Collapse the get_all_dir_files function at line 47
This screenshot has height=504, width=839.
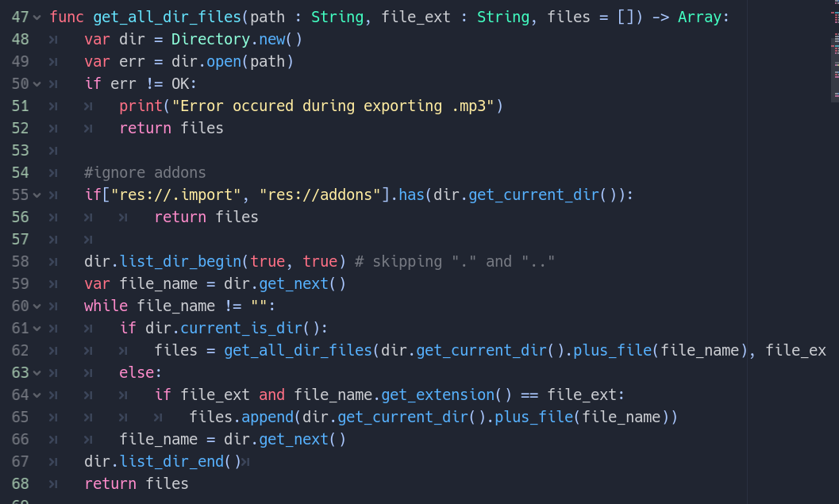click(x=37, y=17)
